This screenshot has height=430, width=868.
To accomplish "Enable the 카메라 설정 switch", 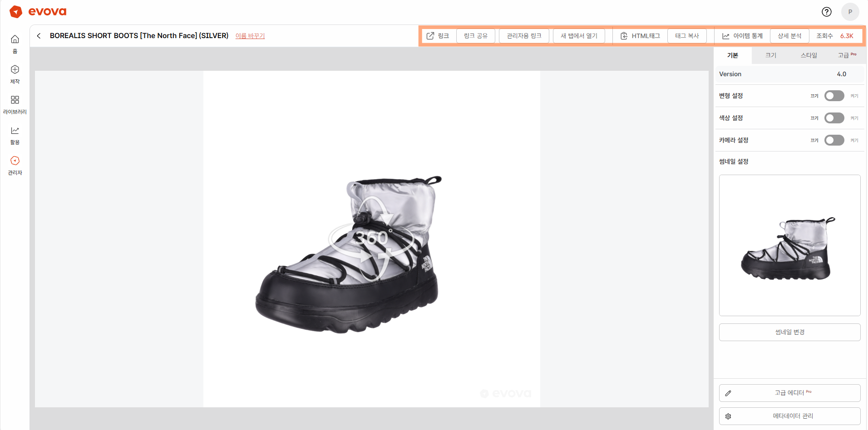I will point(834,140).
